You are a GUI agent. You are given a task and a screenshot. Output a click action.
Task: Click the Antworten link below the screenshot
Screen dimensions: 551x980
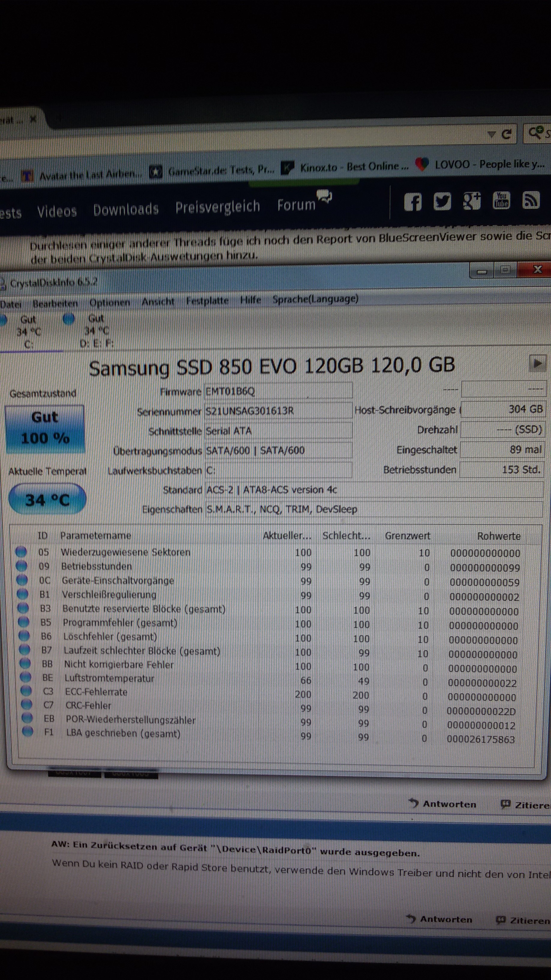(x=442, y=804)
